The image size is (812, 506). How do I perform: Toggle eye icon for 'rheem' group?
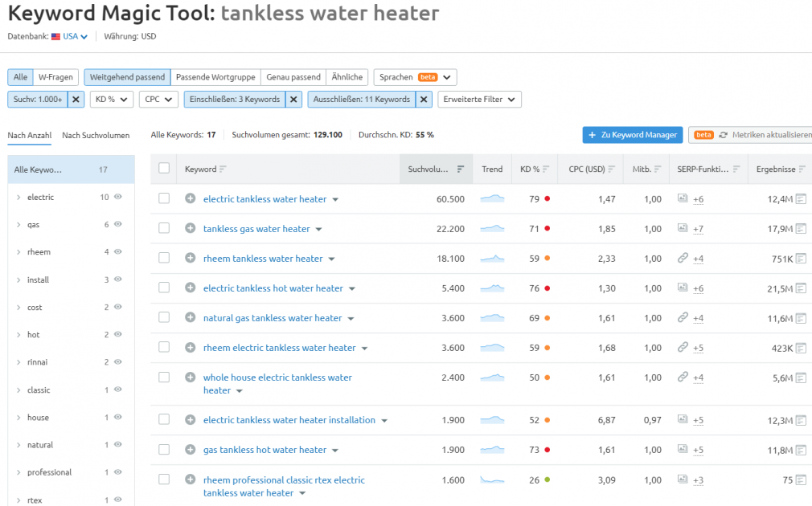click(118, 251)
